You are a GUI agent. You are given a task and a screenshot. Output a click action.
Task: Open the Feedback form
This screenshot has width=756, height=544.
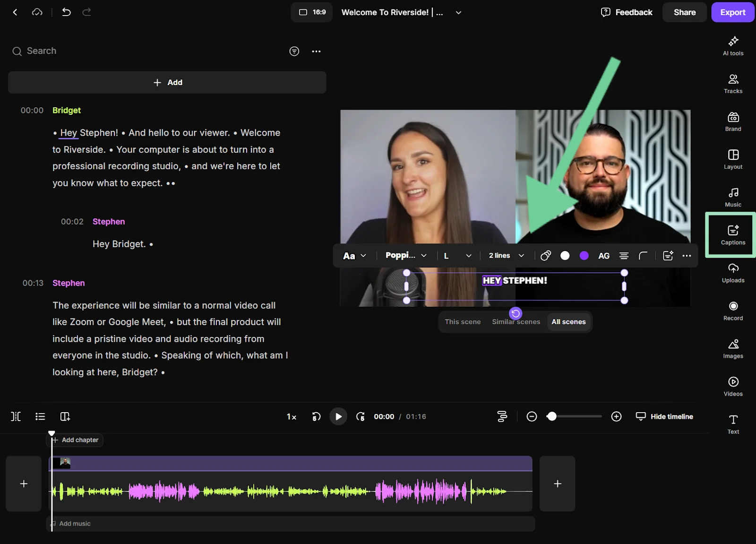pos(626,12)
